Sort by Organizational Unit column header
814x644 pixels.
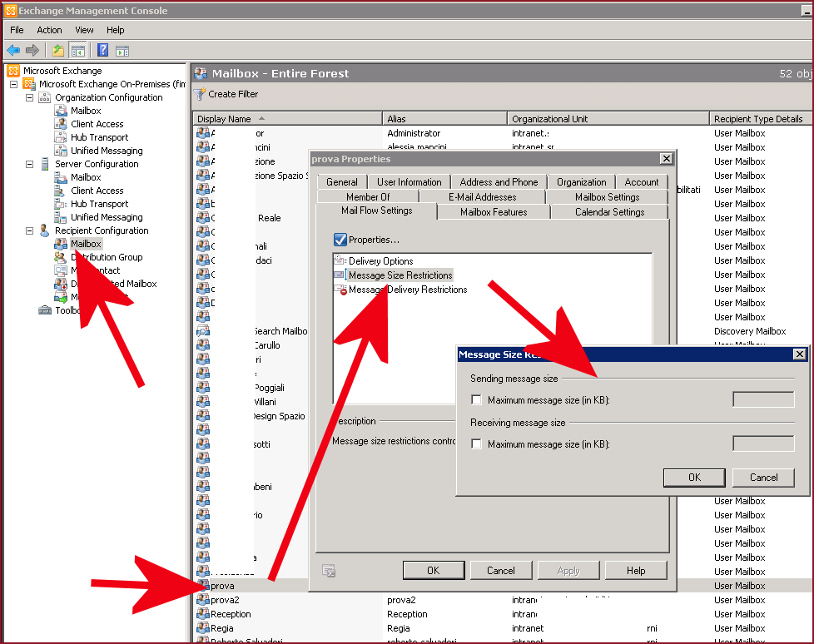[608, 119]
